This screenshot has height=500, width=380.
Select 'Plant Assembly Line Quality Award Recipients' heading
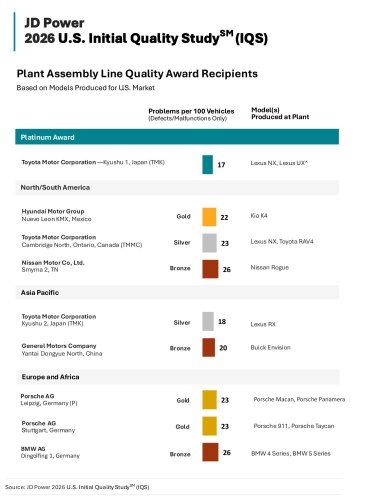(137, 74)
